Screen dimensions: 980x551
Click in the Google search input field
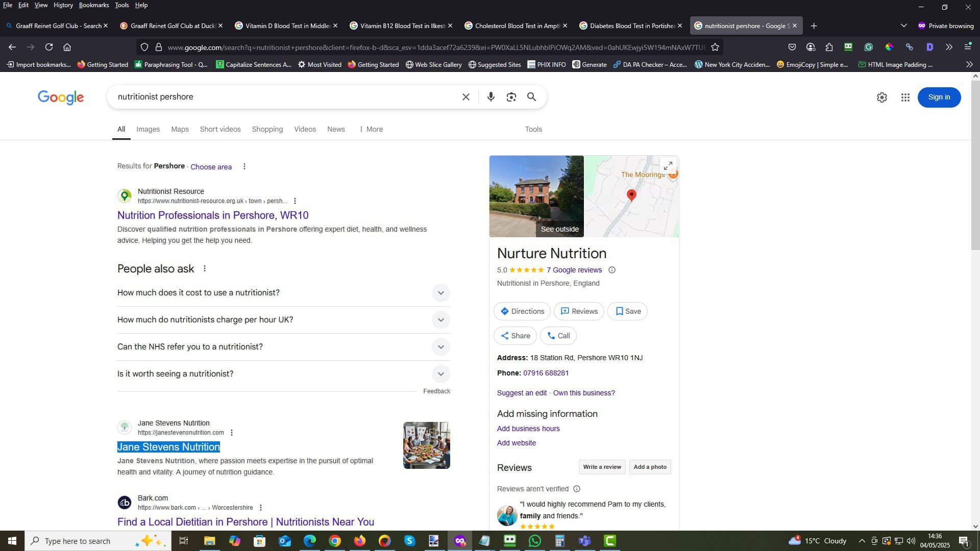tap(286, 97)
